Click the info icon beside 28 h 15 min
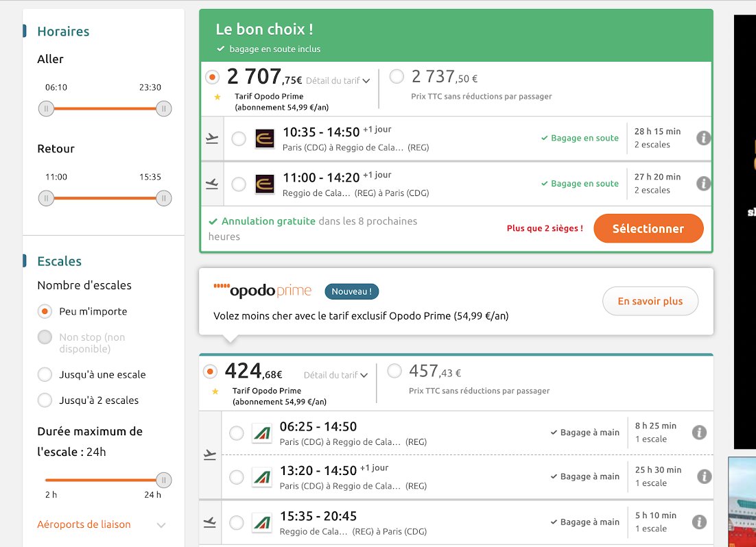Image resolution: width=756 pixels, height=547 pixels. click(703, 138)
